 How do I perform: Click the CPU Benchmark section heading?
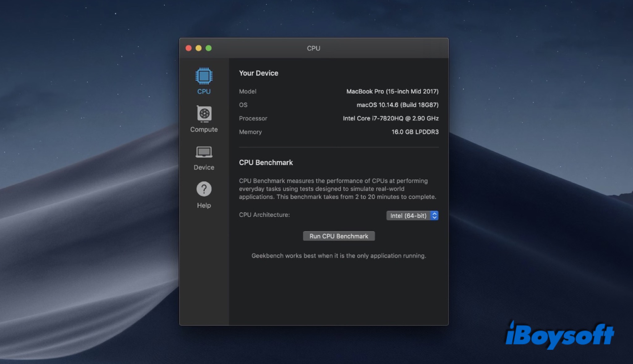266,163
